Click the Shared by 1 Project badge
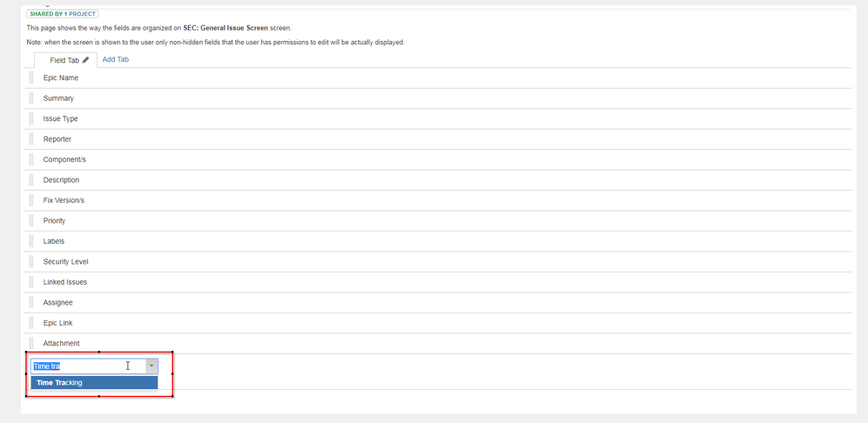868x423 pixels. coord(63,14)
